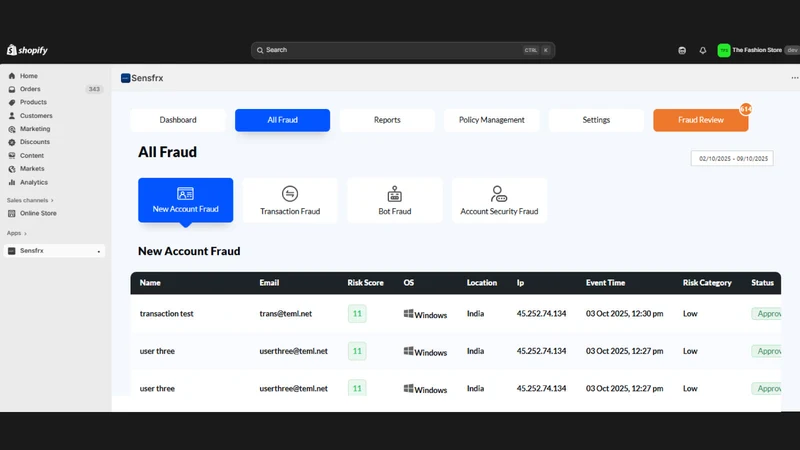Open the three-dot app menu

(794, 78)
